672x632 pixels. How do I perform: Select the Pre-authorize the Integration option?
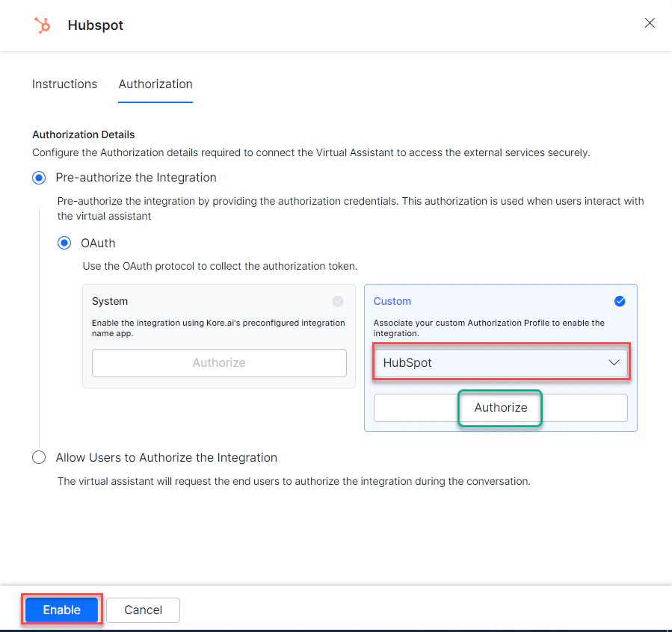[39, 178]
